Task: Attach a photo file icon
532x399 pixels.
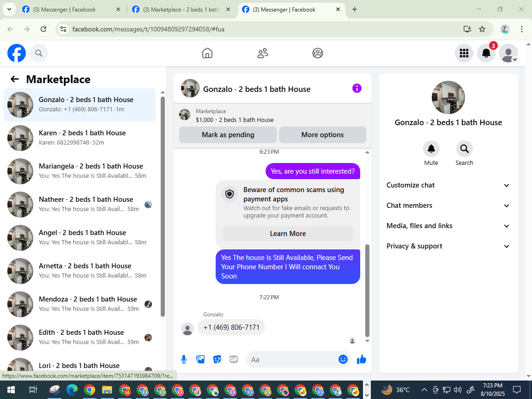Action: [x=200, y=359]
